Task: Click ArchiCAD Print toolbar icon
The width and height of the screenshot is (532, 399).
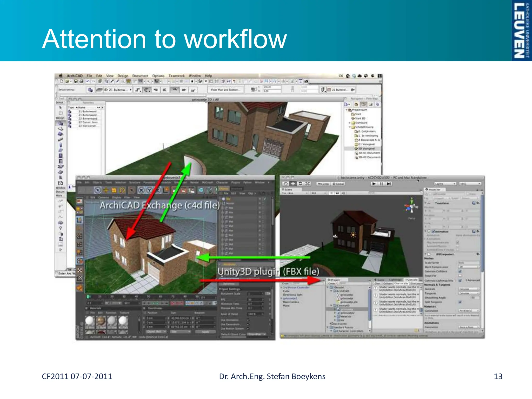Action: coord(81,81)
